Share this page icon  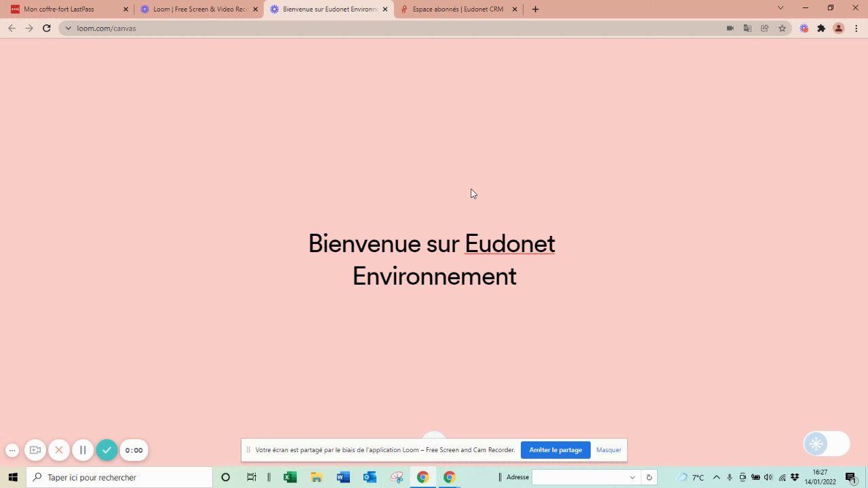[x=765, y=28]
